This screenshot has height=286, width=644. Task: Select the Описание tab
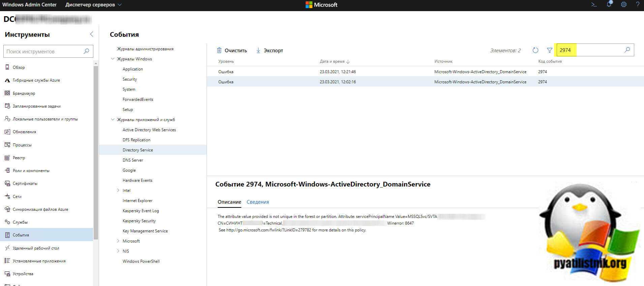pos(229,202)
